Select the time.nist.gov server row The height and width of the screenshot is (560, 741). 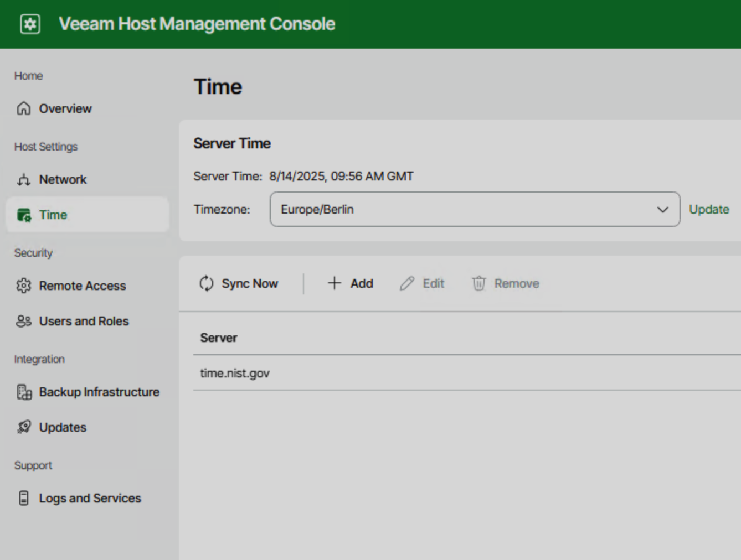(x=235, y=374)
